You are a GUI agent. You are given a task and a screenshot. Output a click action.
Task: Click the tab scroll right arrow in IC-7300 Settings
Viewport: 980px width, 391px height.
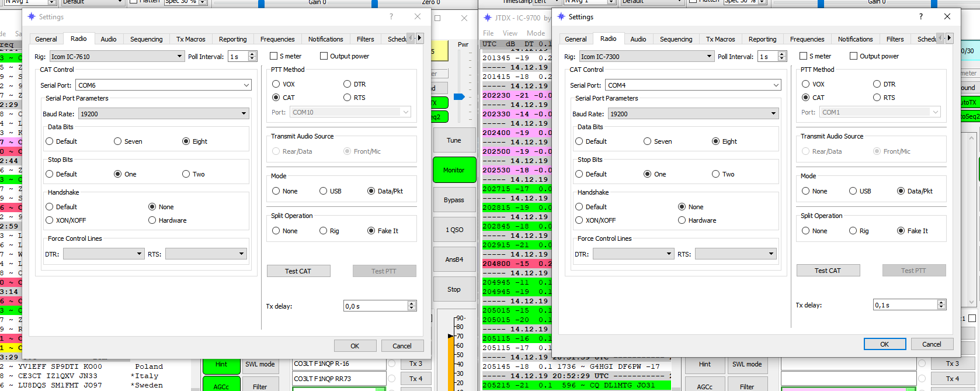pos(949,38)
